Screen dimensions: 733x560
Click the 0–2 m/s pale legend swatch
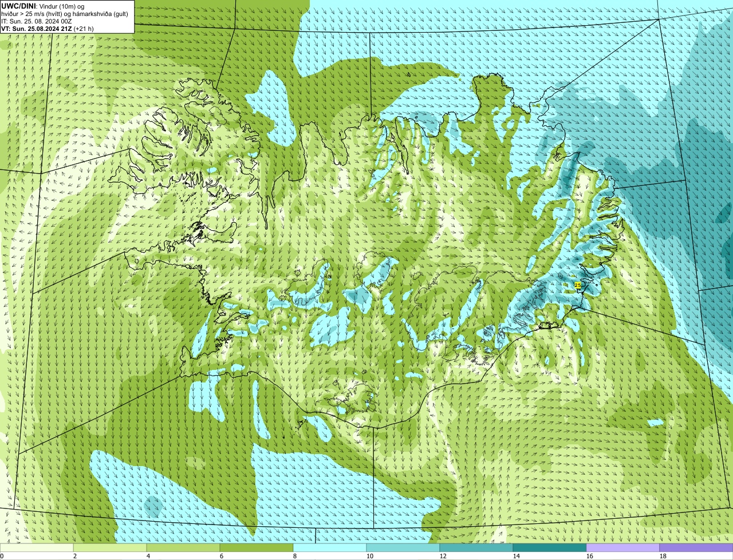pos(37,547)
